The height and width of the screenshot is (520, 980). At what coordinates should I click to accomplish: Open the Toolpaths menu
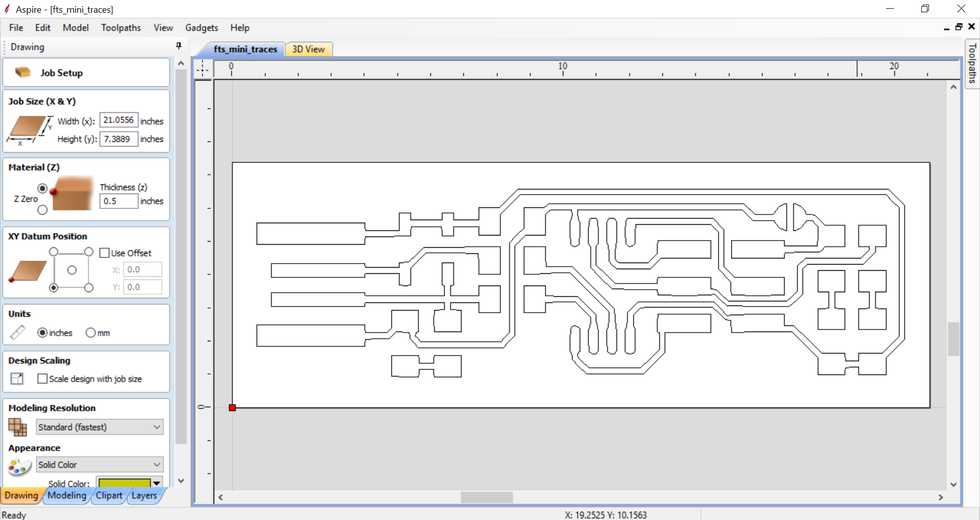[x=121, y=28]
